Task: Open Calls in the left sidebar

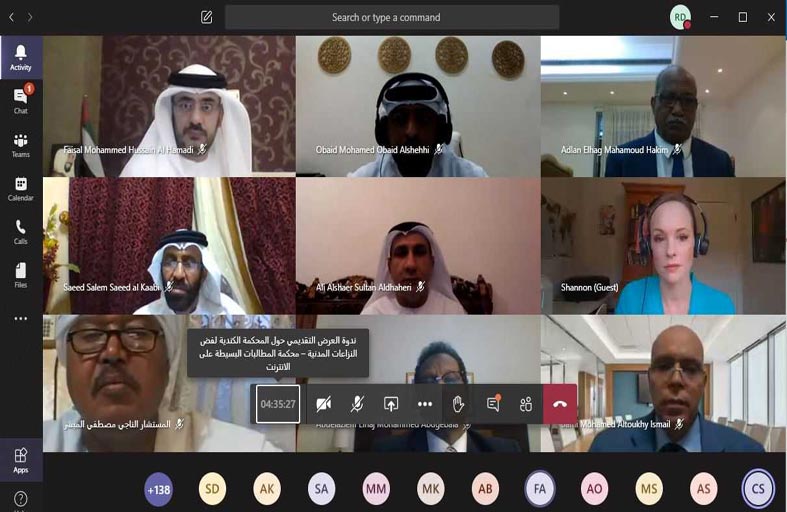Action: point(20,231)
